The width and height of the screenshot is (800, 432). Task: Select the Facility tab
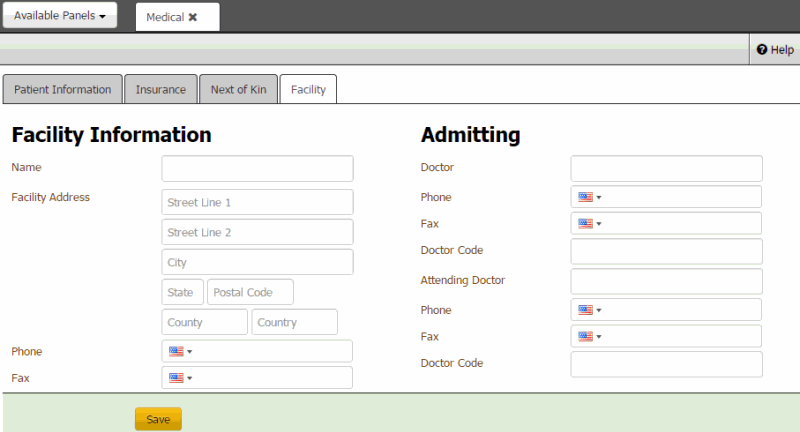(308, 89)
